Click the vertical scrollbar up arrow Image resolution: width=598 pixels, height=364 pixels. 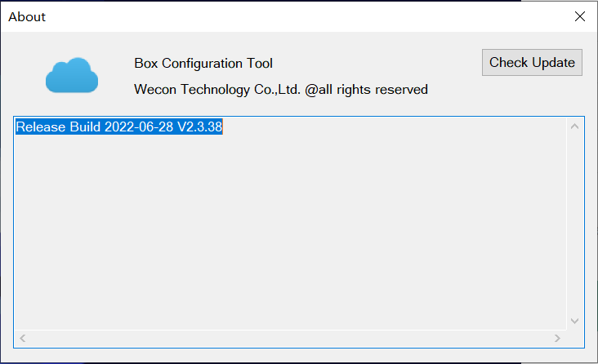point(574,126)
